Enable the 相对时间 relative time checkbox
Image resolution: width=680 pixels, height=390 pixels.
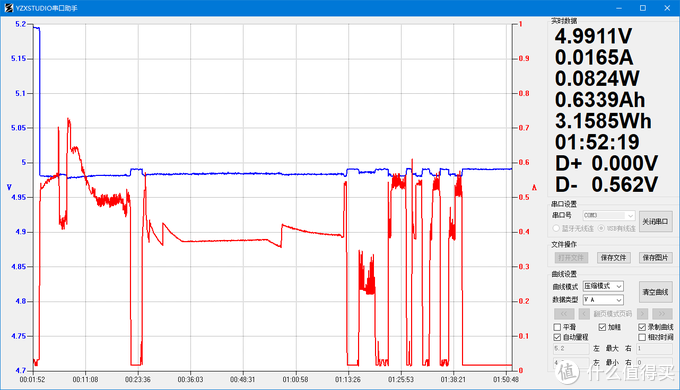pyautogui.click(x=642, y=337)
